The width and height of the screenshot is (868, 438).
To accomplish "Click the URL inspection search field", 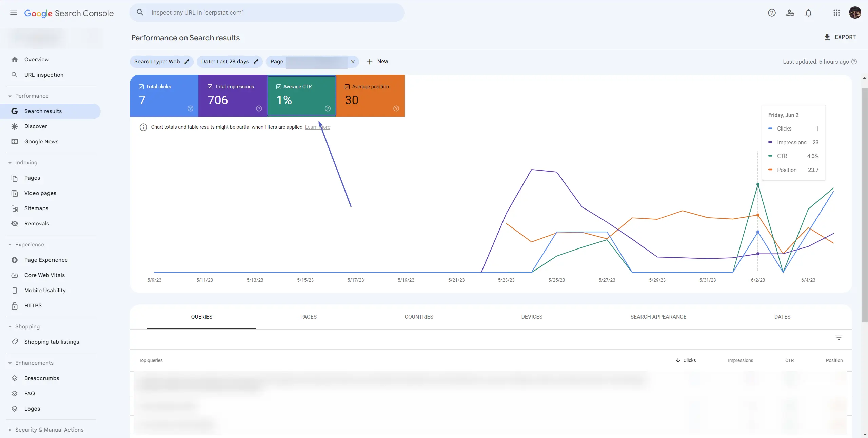I will click(x=267, y=12).
